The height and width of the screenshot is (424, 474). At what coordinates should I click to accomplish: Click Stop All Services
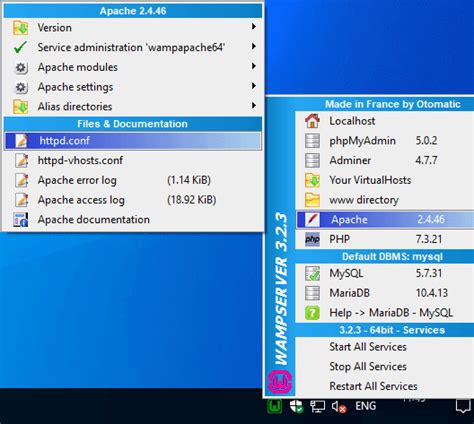pos(385,366)
